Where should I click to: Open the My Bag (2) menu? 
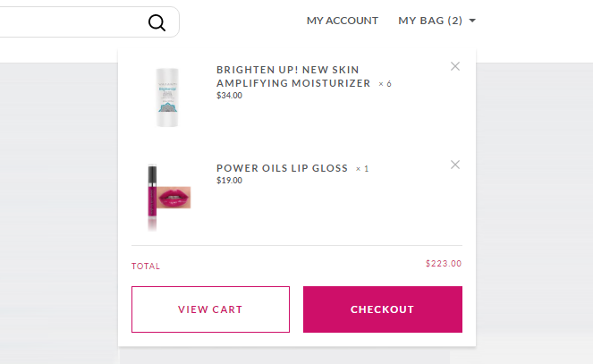(x=430, y=21)
